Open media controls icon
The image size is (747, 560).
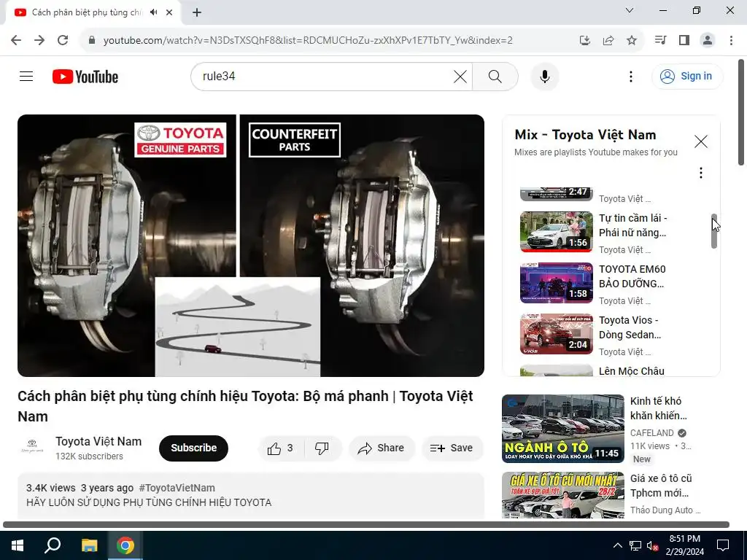pos(660,40)
